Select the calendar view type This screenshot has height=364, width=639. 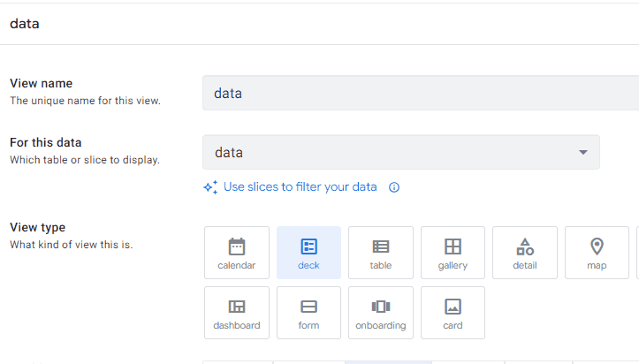(236, 253)
